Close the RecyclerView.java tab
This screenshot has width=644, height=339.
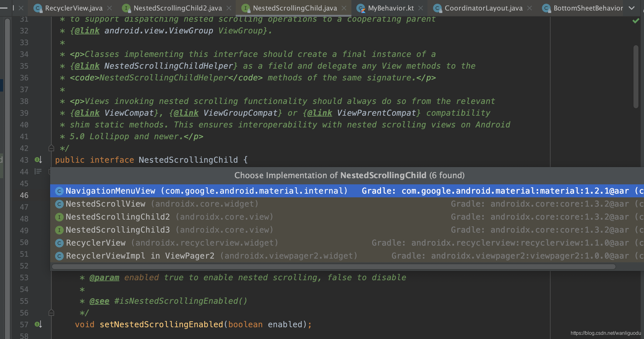pos(109,8)
